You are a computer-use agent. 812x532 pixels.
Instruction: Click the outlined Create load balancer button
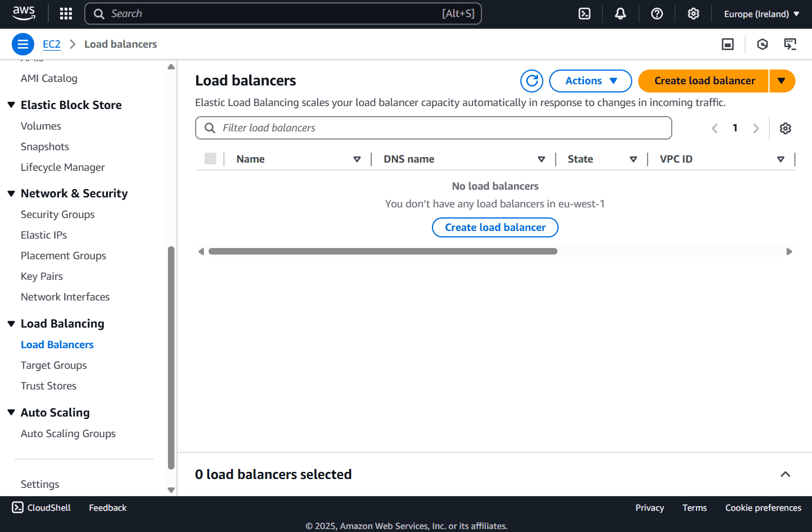pyautogui.click(x=495, y=227)
